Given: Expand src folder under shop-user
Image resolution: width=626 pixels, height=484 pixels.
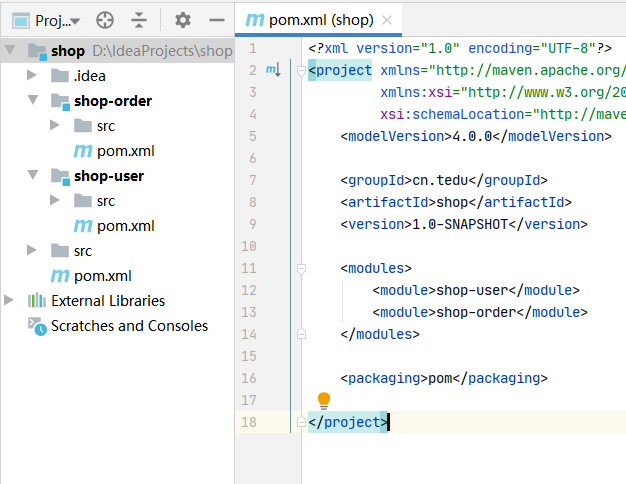Looking at the screenshot, I should [55, 200].
